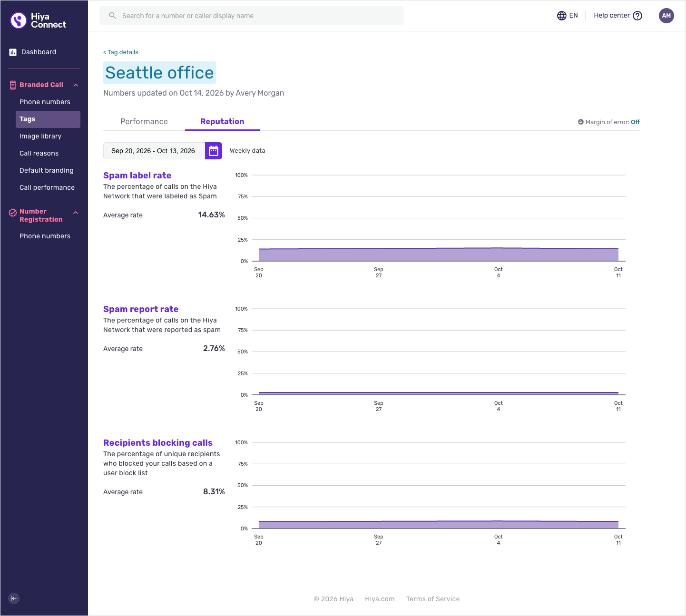The image size is (686, 616).
Task: Open the AM user avatar menu
Action: coord(666,16)
